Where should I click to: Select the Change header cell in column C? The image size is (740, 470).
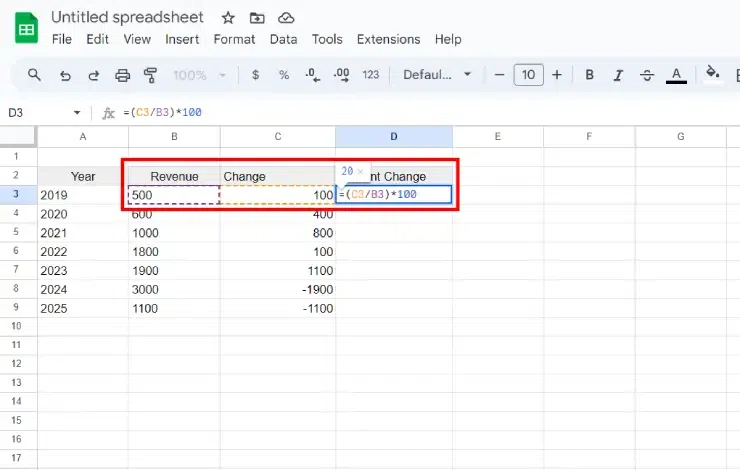278,176
